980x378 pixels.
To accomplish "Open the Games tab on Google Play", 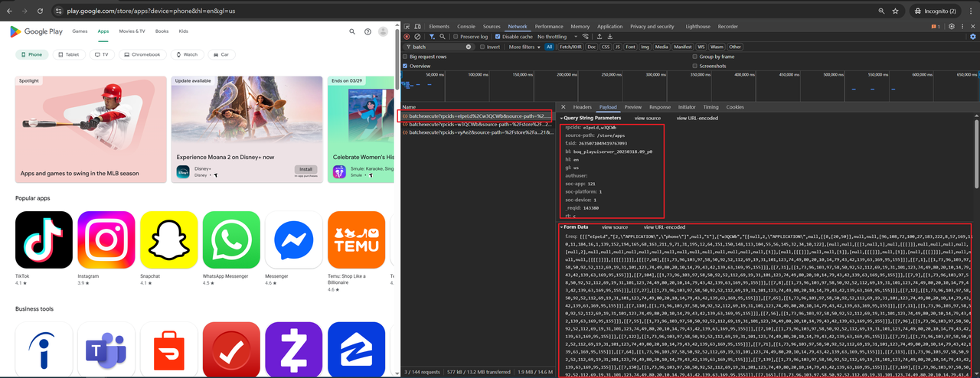I will click(x=80, y=31).
